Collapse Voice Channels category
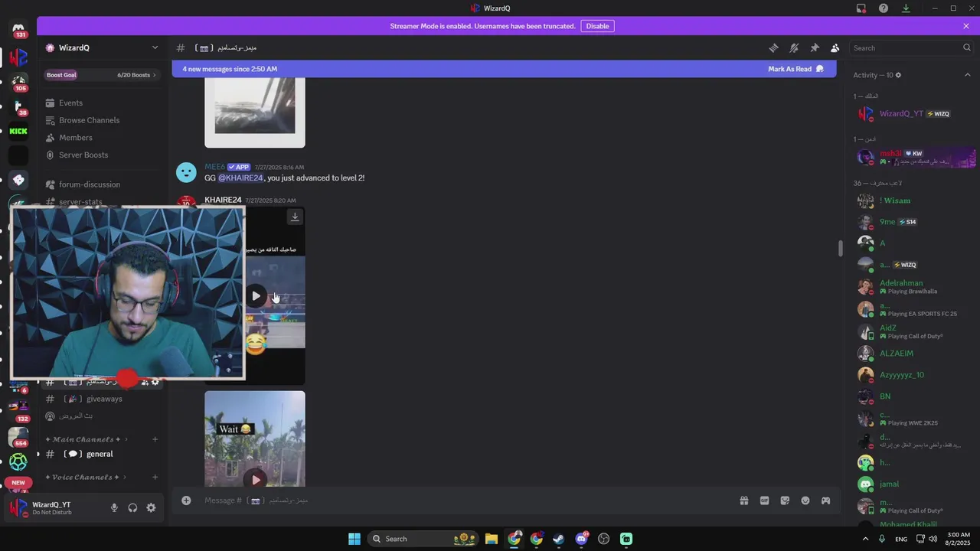This screenshot has height=551, width=980. pyautogui.click(x=87, y=478)
